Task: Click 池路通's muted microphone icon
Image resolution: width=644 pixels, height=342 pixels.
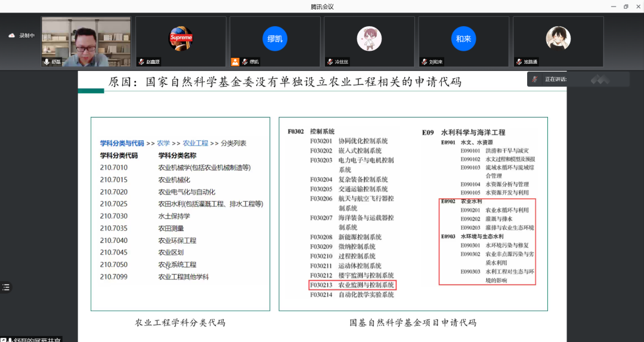Action: (x=518, y=62)
